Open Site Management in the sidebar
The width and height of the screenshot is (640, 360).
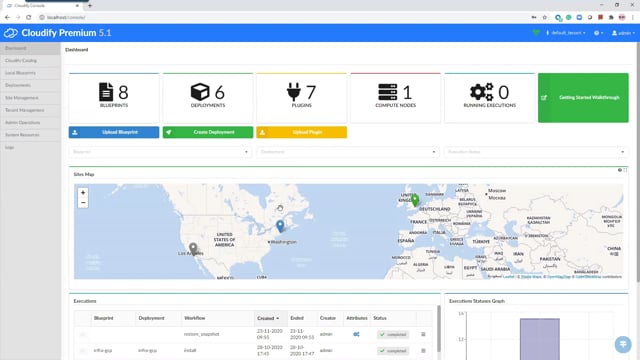pyautogui.click(x=31, y=98)
